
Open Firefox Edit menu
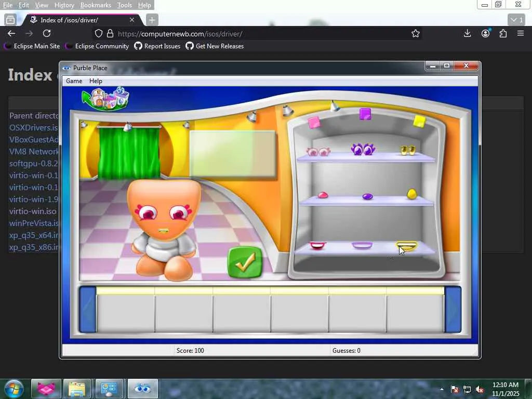point(23,5)
